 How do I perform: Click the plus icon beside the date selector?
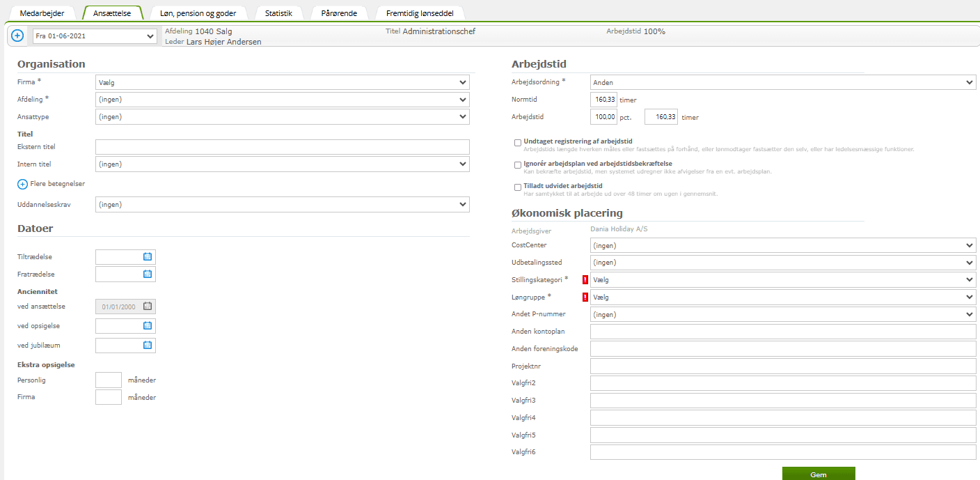click(17, 36)
